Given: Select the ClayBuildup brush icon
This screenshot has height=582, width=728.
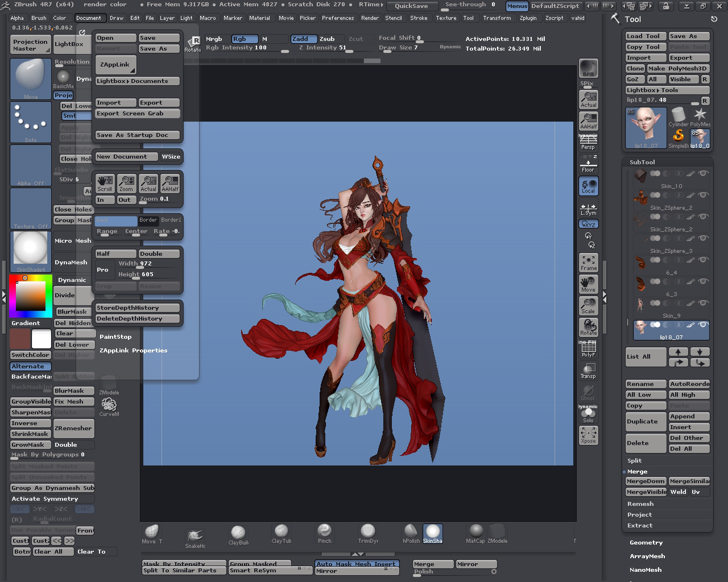Looking at the screenshot, I should point(238,534).
